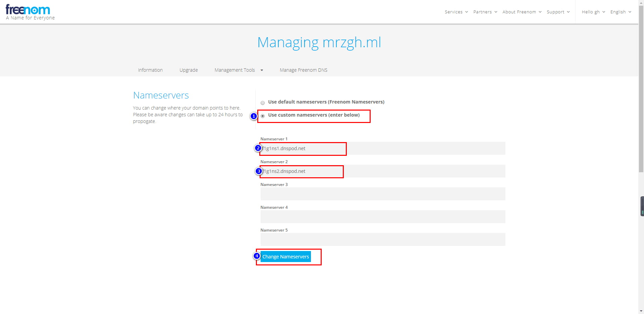The image size is (644, 314).
Task: Open the Information tab
Action: click(x=150, y=70)
